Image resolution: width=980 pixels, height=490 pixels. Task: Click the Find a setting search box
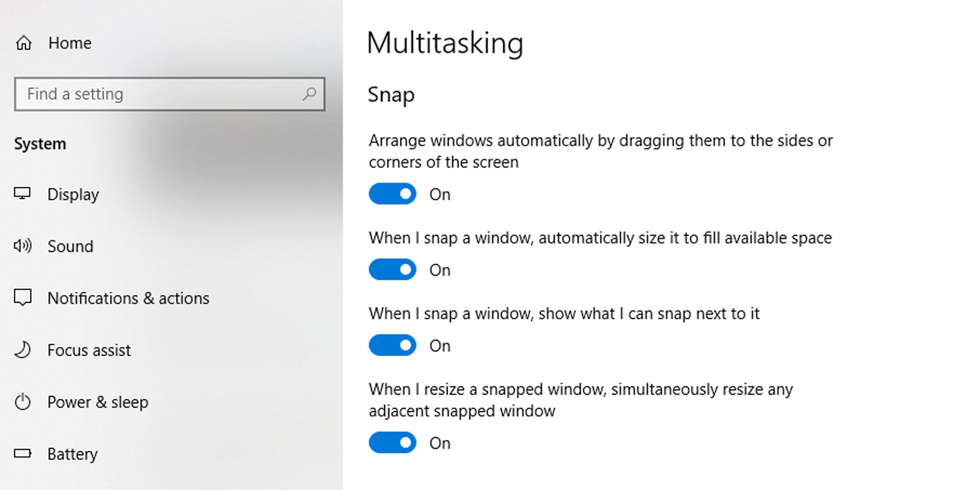pyautogui.click(x=163, y=94)
